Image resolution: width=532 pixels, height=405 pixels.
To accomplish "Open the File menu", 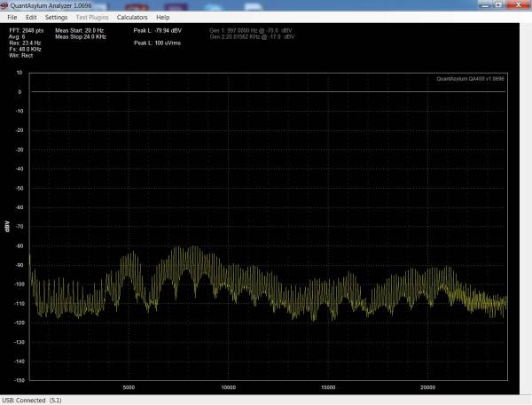I will click(x=12, y=18).
